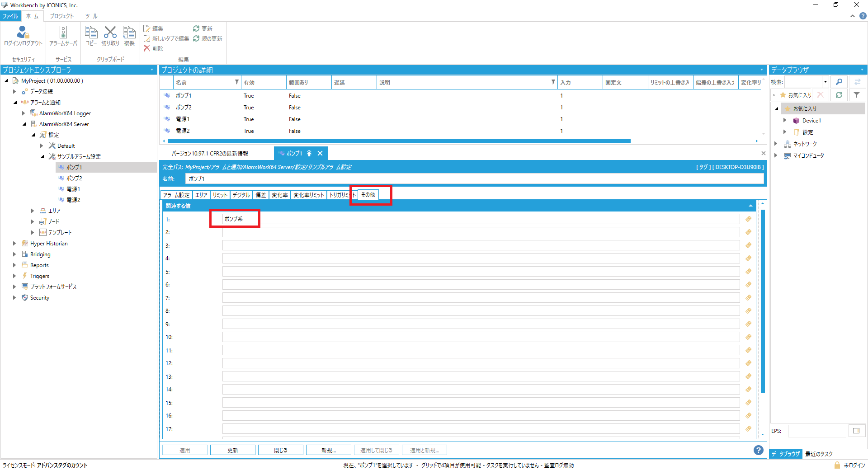Click horizontal scrollbar in project details grid
The height and width of the screenshot is (470, 868).
tap(399, 141)
